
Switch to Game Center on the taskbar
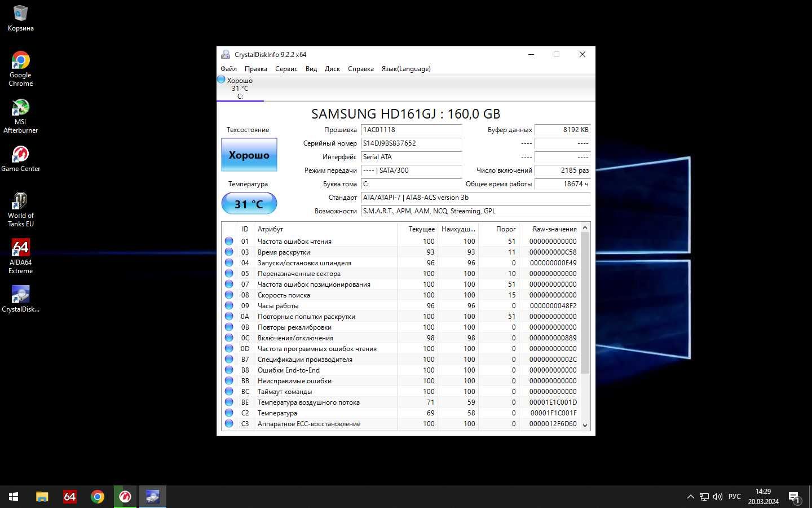point(125,497)
